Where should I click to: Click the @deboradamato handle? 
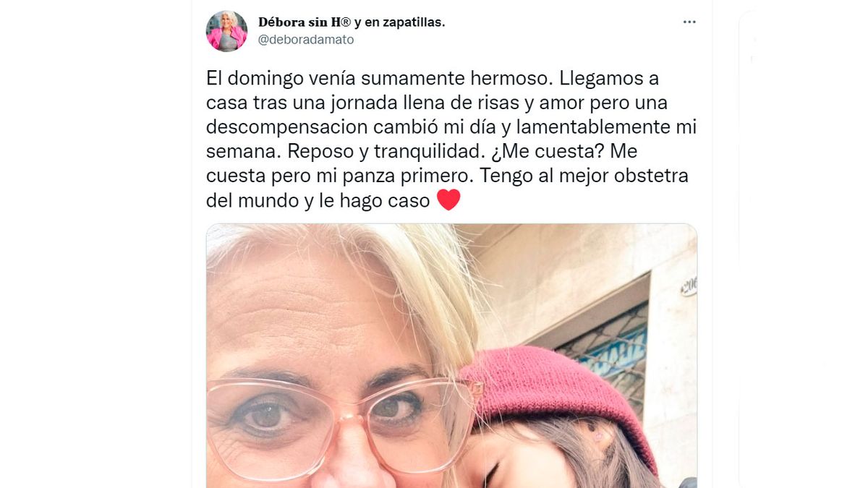pyautogui.click(x=306, y=40)
